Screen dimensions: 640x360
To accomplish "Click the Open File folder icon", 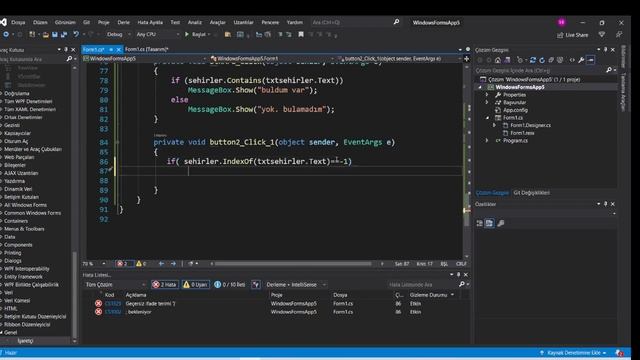I will click(x=45, y=35).
